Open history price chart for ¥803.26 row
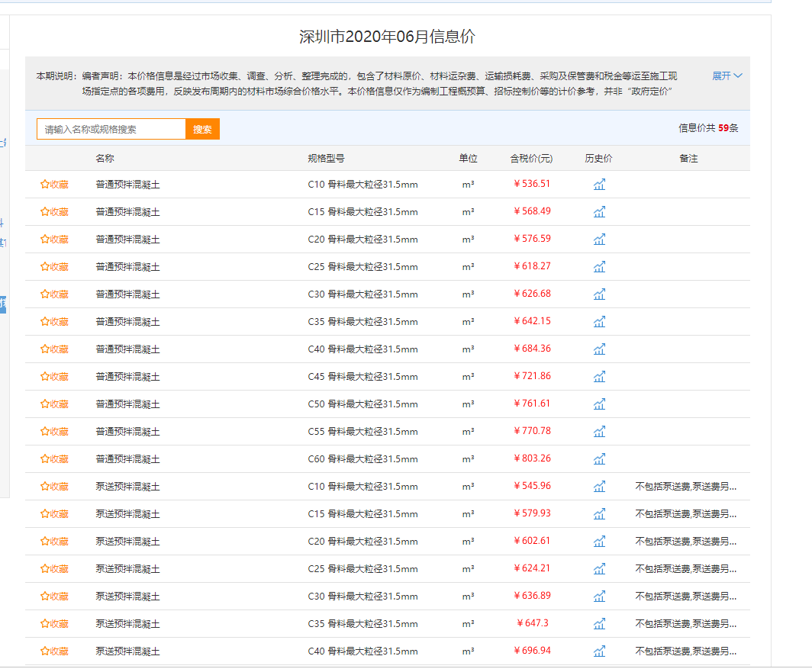This screenshot has height=669, width=812. pos(599,458)
